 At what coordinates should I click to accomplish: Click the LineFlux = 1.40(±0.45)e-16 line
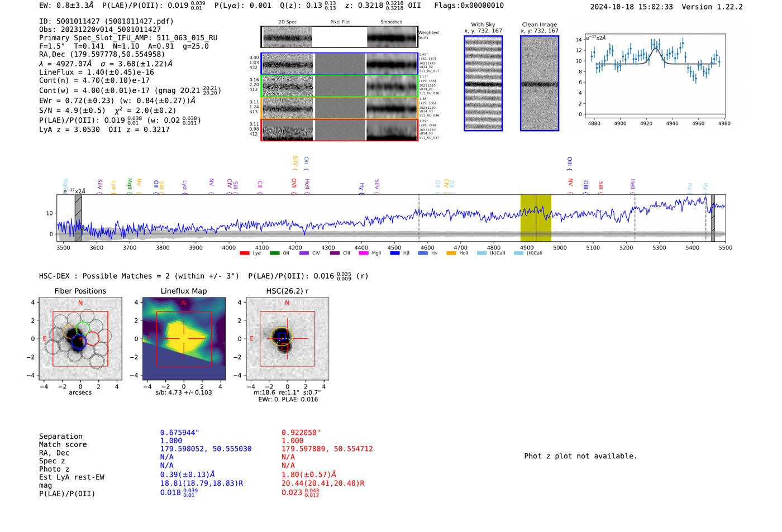pyautogui.click(x=97, y=72)
